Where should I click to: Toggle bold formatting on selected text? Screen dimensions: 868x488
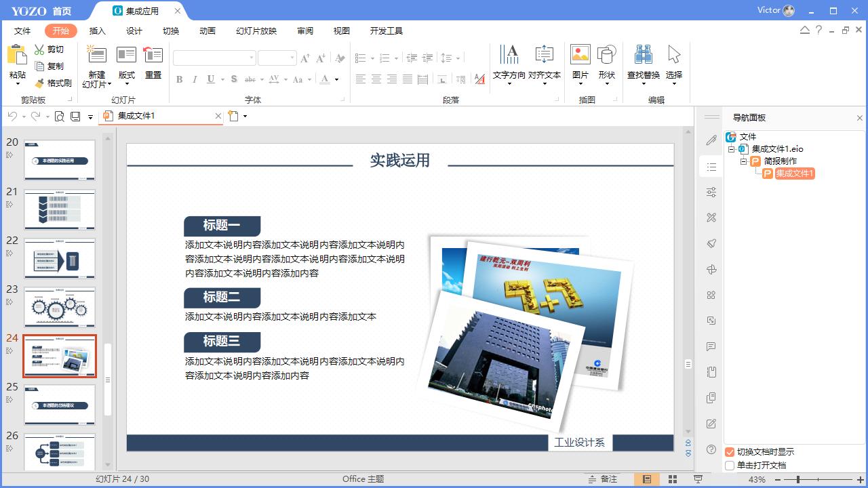pyautogui.click(x=179, y=79)
